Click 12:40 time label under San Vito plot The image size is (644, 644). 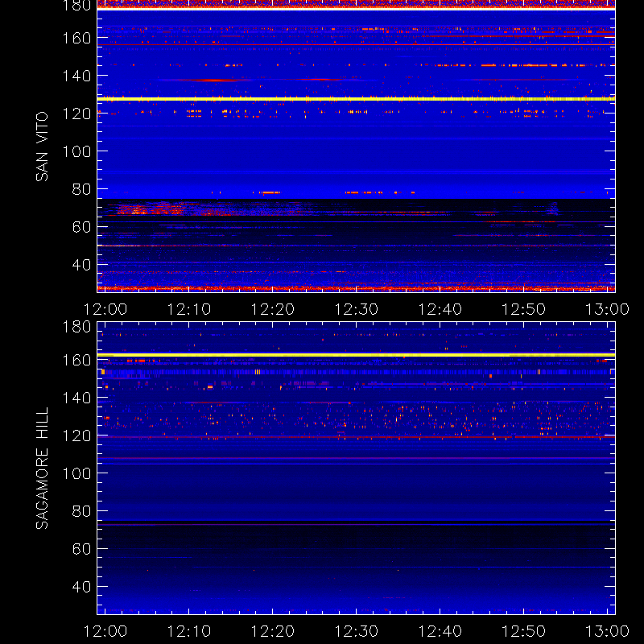click(440, 309)
